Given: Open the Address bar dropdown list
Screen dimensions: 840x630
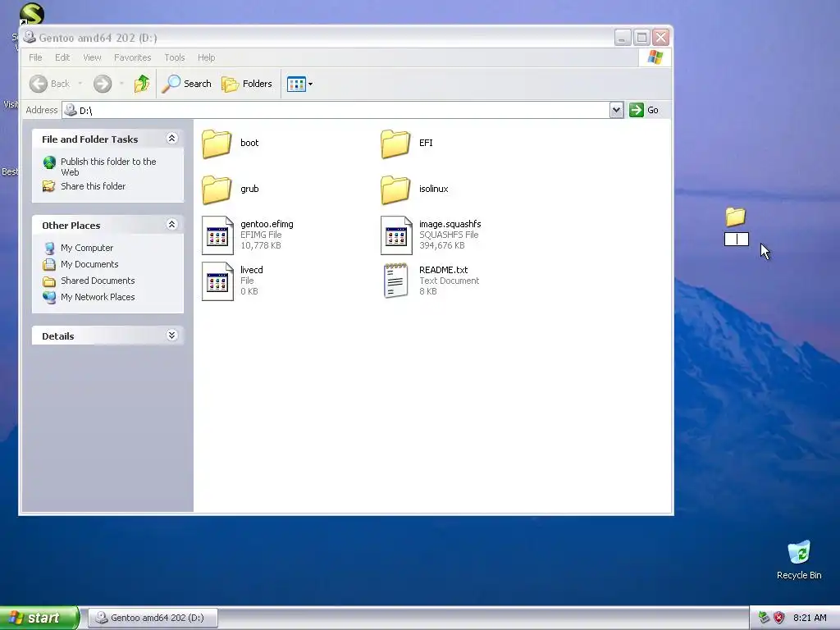Looking at the screenshot, I should [616, 110].
